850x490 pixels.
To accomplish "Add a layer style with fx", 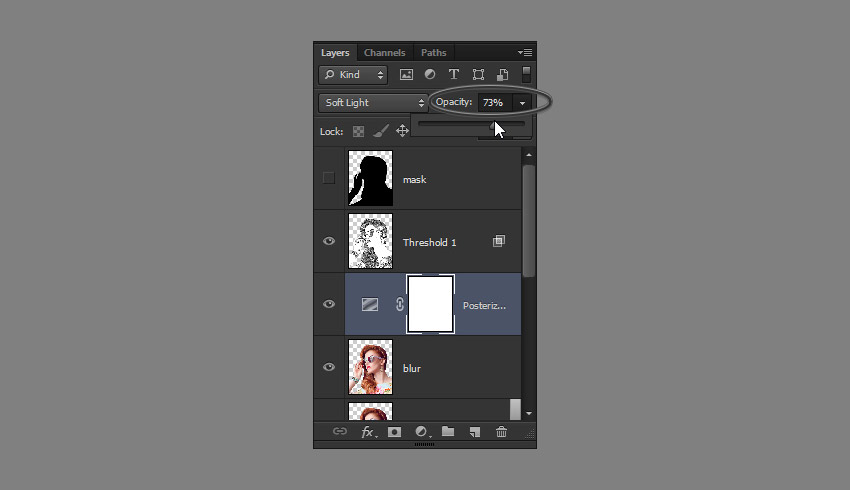I will point(368,432).
